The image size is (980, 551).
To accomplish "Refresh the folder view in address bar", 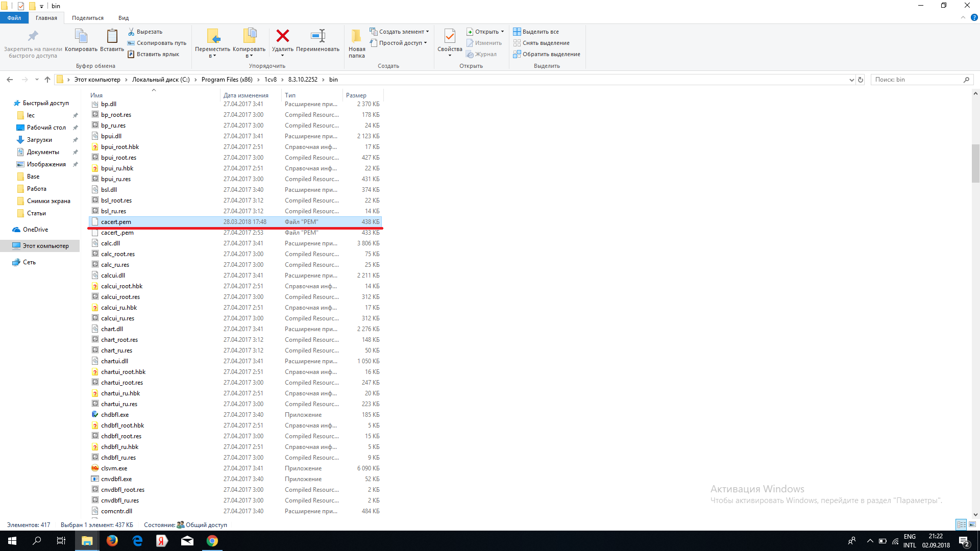I will pyautogui.click(x=861, y=80).
